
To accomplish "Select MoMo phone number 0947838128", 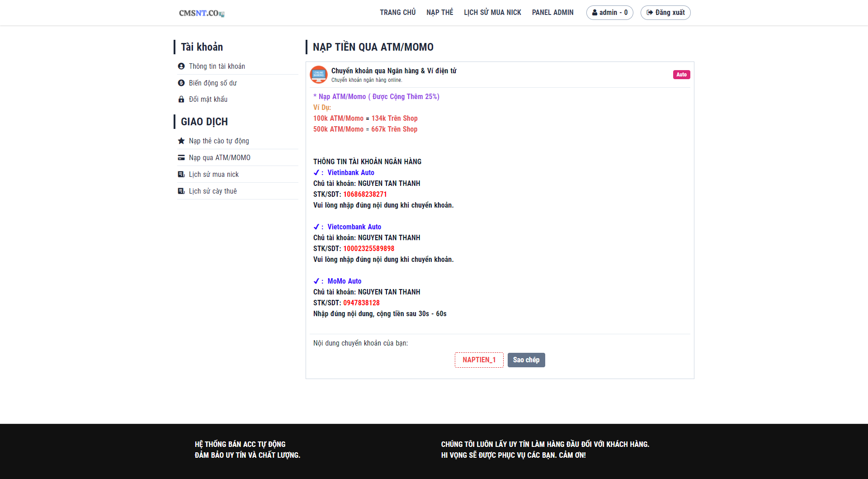I will point(361,303).
